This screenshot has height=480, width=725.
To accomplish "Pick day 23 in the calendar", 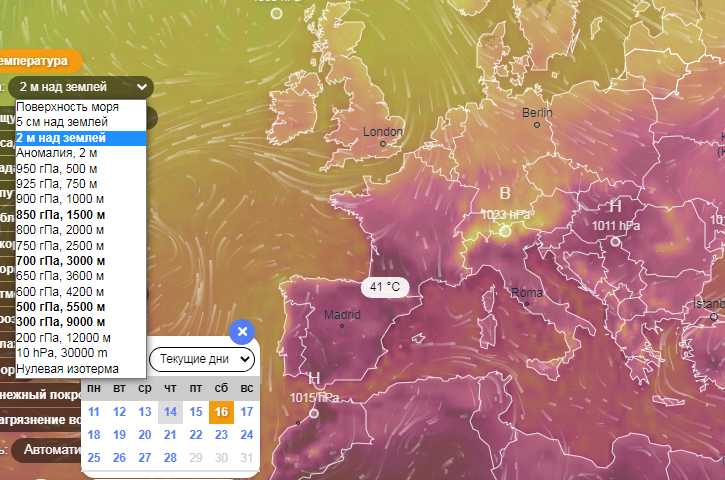I will [x=221, y=435].
